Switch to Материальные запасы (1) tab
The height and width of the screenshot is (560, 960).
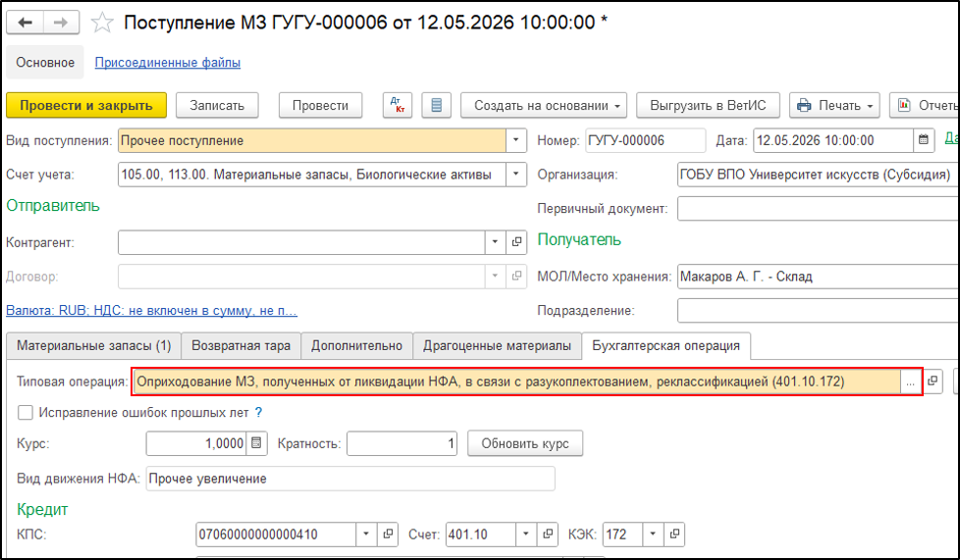click(93, 346)
